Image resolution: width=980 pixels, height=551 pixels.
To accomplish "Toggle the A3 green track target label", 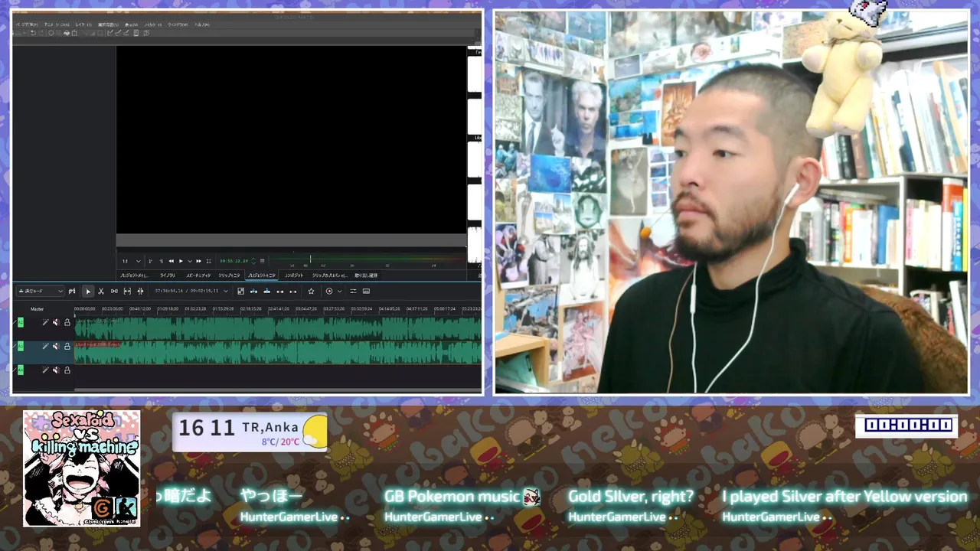I will (x=21, y=346).
